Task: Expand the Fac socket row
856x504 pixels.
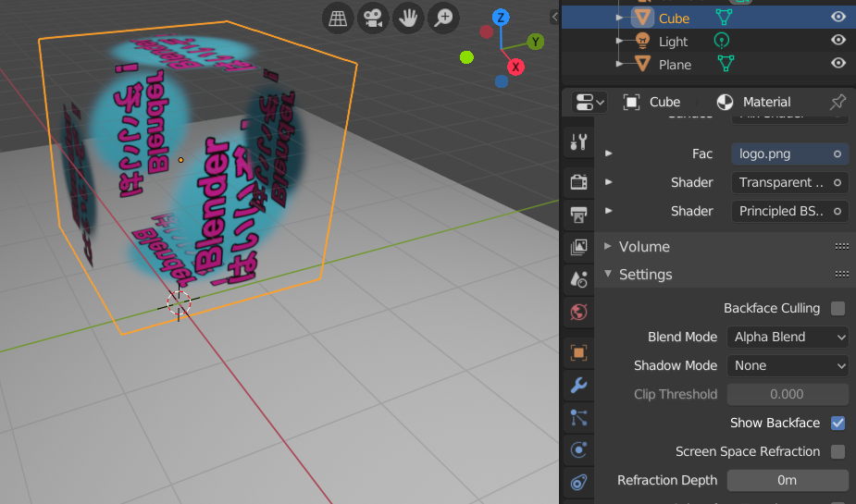Action: coord(609,154)
